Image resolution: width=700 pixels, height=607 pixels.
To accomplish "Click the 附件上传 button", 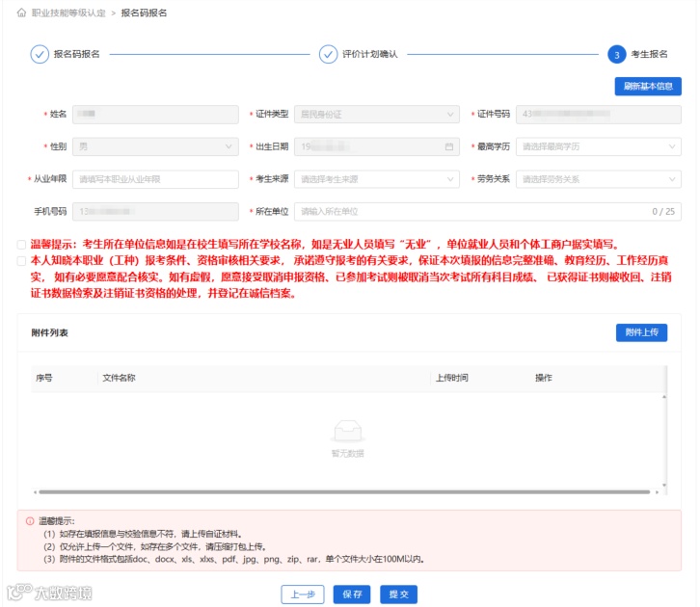I will tap(641, 332).
